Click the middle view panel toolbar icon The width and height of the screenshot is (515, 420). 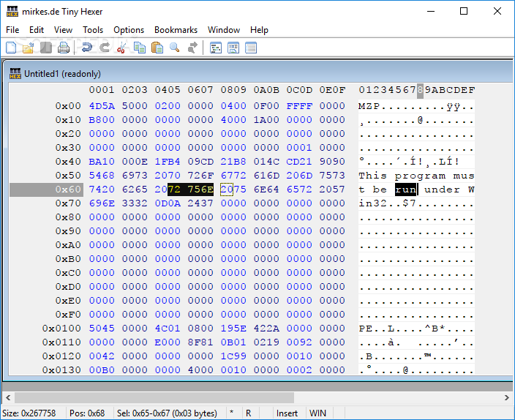233,48
